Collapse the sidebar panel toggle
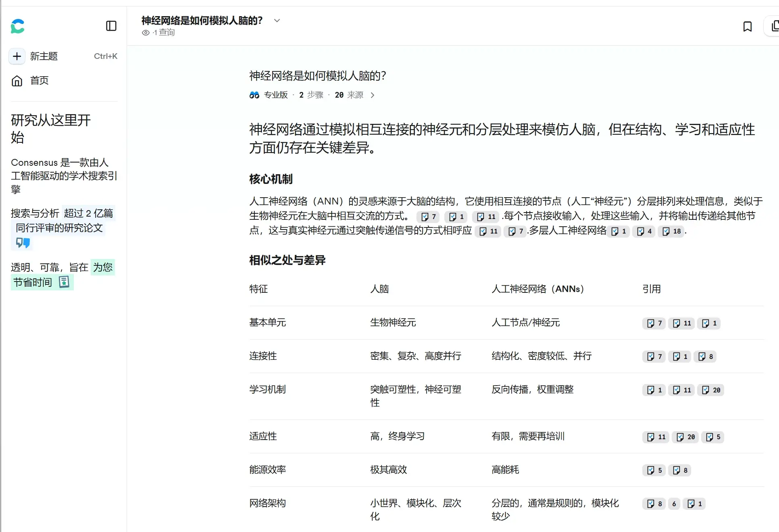Image resolution: width=779 pixels, height=532 pixels. 111,26
